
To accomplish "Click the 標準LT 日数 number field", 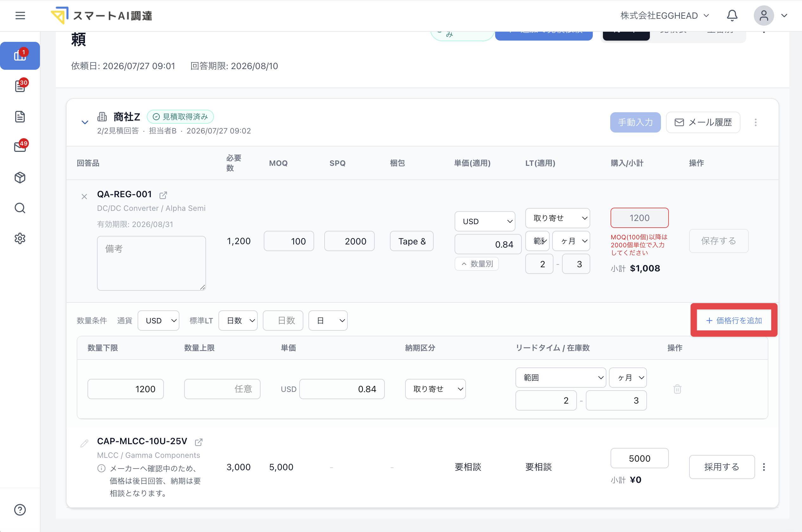I will pyautogui.click(x=283, y=321).
